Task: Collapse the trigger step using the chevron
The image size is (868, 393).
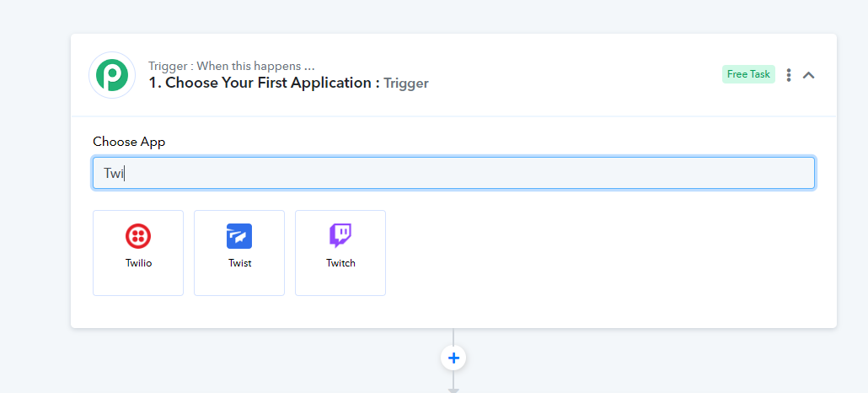Action: (809, 75)
